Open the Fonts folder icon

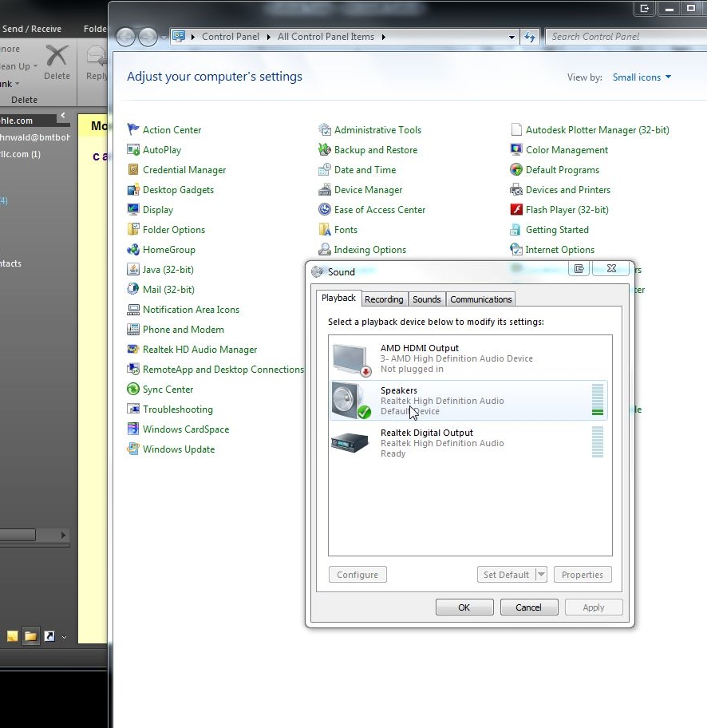[325, 229]
